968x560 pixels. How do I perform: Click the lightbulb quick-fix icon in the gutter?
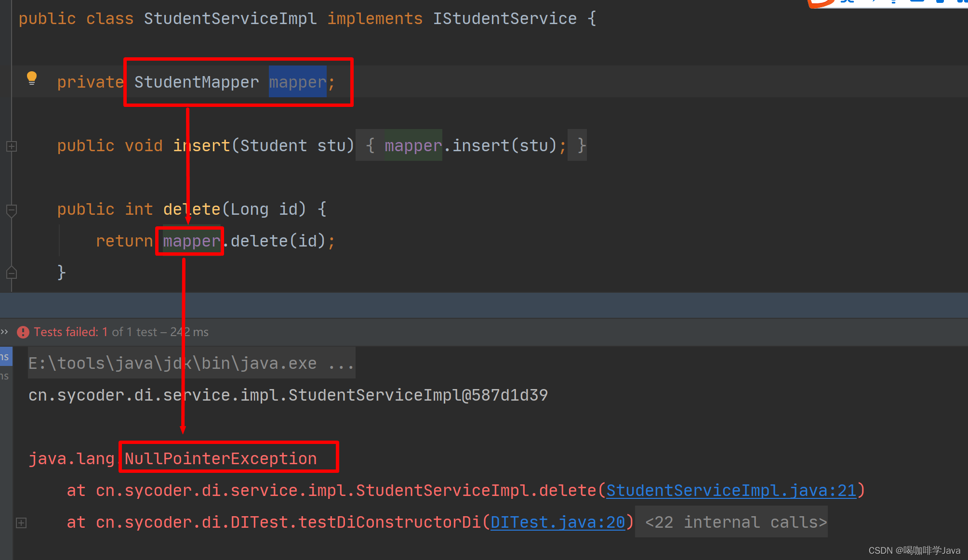(32, 78)
